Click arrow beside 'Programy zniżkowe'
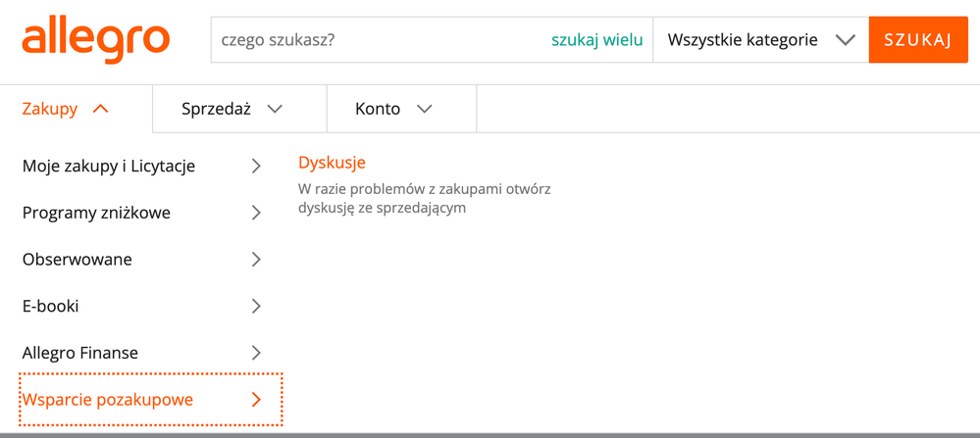 pyautogui.click(x=256, y=213)
